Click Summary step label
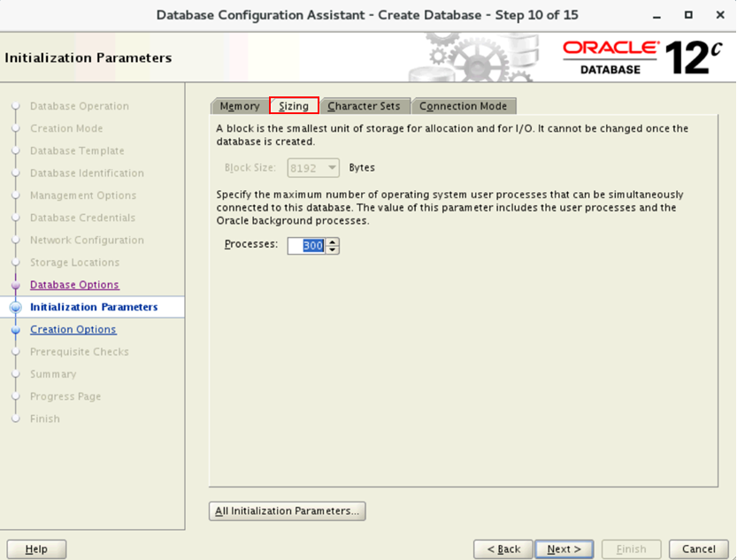 tap(53, 374)
